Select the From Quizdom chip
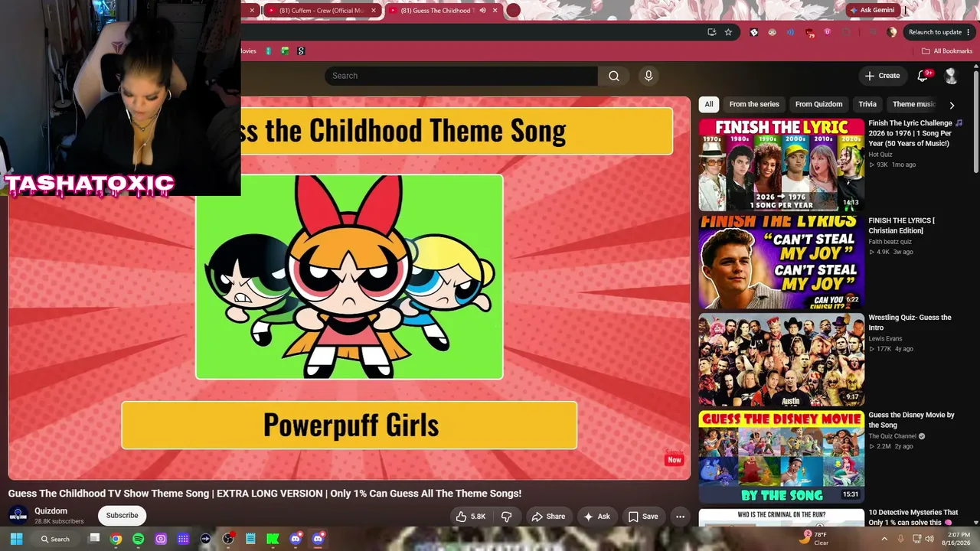Screen dimensions: 980x551 coord(818,104)
